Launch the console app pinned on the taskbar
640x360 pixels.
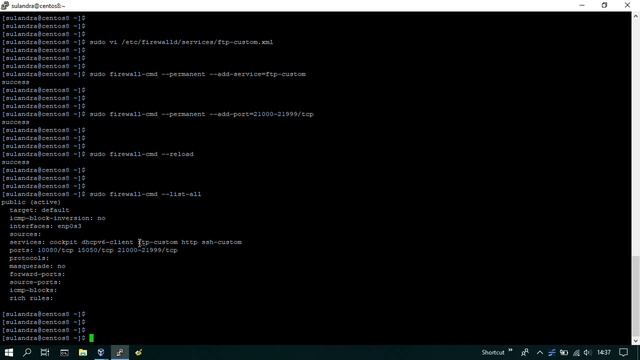[x=64, y=352]
